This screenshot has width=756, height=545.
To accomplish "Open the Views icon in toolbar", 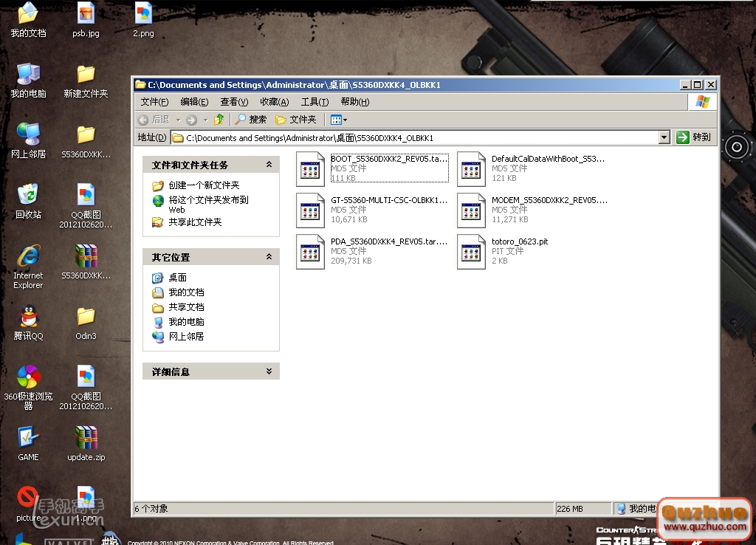I will pos(336,120).
